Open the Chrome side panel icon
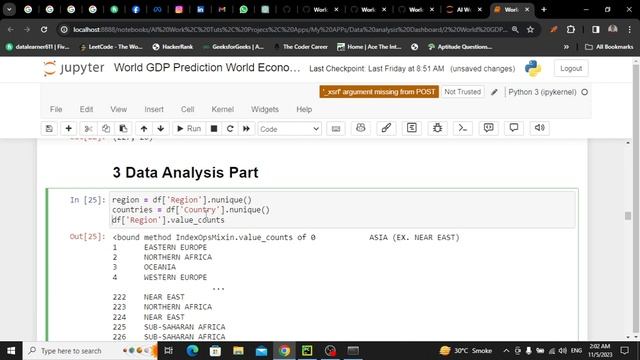This screenshot has height=360, width=640. (596, 29)
